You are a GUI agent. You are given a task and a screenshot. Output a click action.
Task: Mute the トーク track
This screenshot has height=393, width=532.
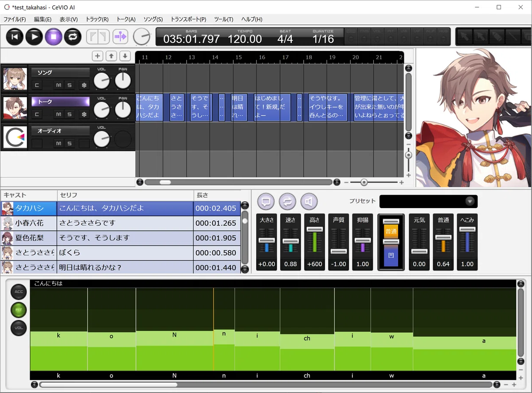(x=59, y=114)
